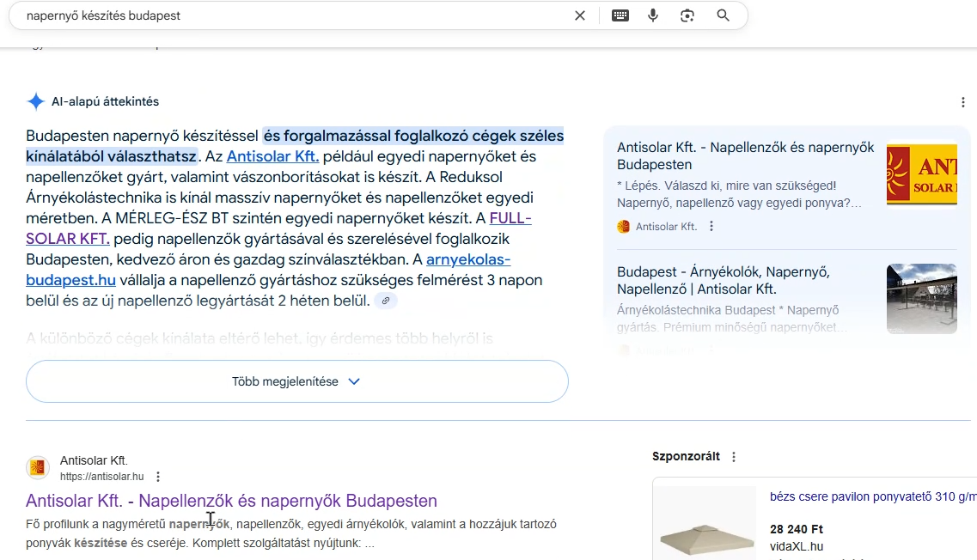977x560 pixels.
Task: Click the source link chip icon
Action: tap(386, 301)
